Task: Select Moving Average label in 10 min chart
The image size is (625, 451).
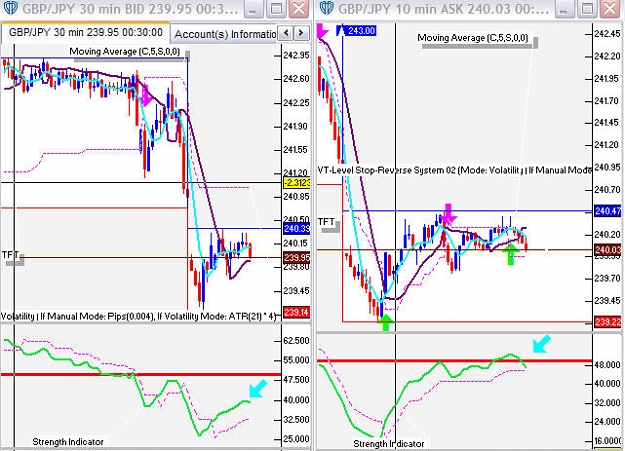Action: (473, 38)
